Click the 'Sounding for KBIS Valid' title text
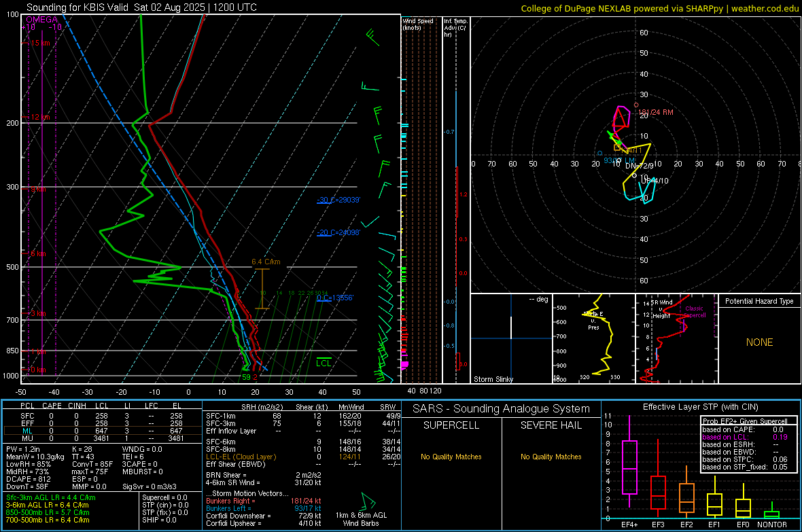Viewport: 802px width, 532px height. pos(79,7)
